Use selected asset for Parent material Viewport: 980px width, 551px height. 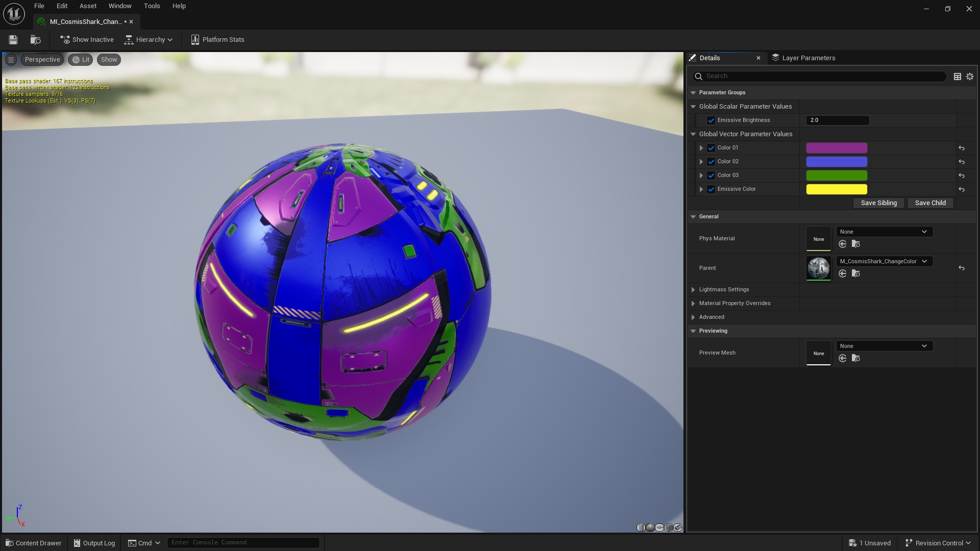click(x=843, y=273)
